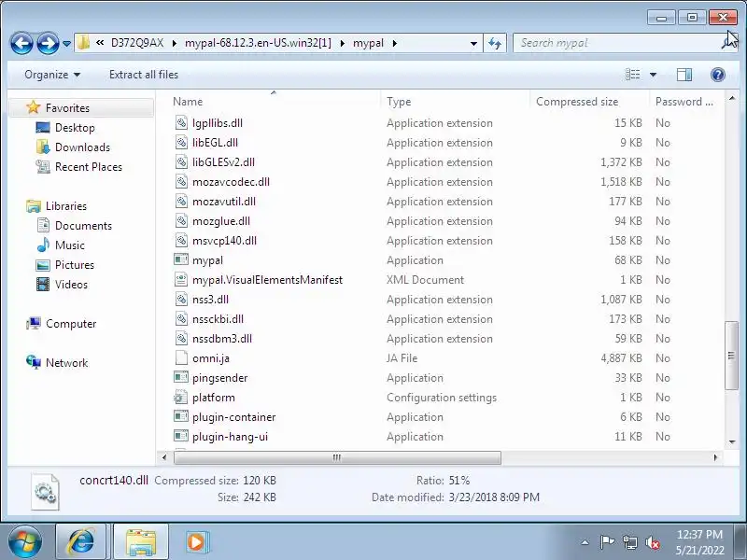Select Network in navigation pane
This screenshot has width=747, height=560.
tap(66, 362)
